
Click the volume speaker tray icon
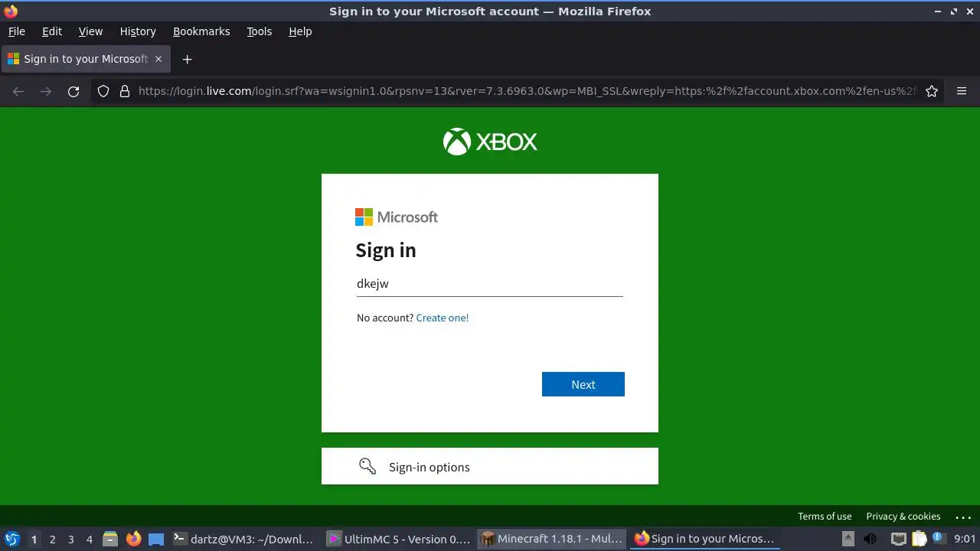coord(870,539)
